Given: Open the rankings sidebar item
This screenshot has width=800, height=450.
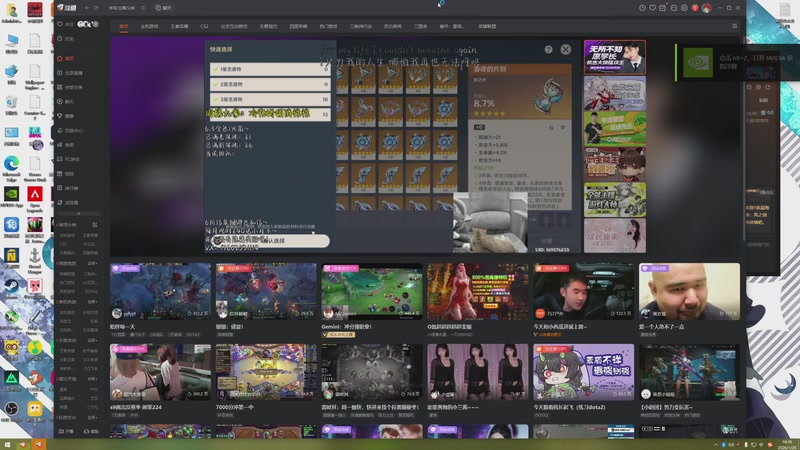Looking at the screenshot, I should [x=68, y=188].
